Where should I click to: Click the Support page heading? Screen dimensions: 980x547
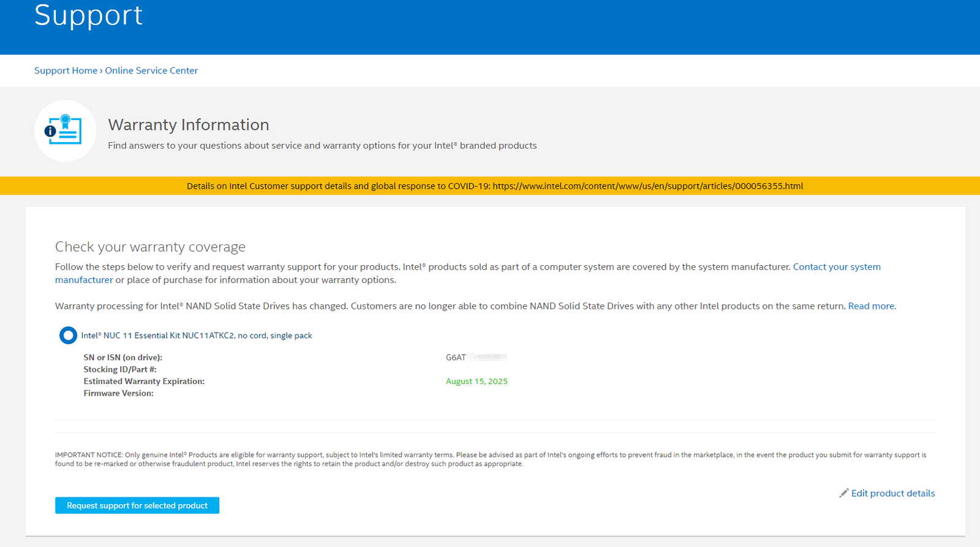coord(88,15)
